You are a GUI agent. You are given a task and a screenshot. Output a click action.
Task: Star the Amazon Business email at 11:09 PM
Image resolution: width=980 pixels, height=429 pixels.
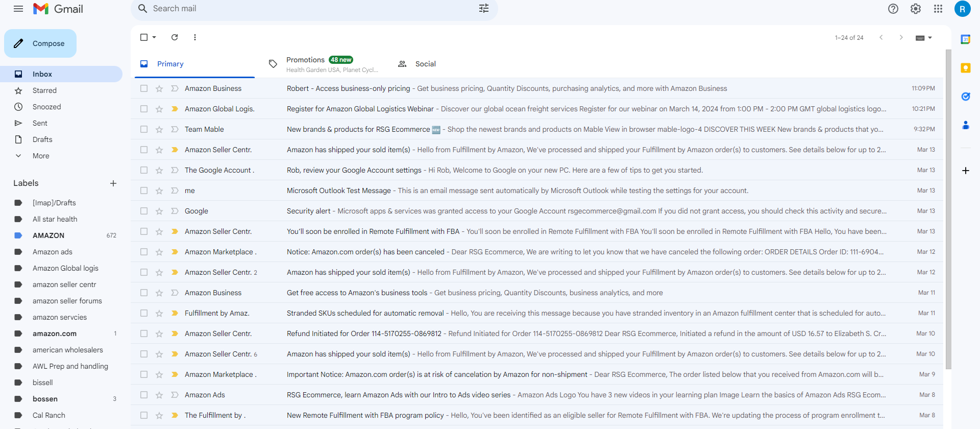point(159,88)
